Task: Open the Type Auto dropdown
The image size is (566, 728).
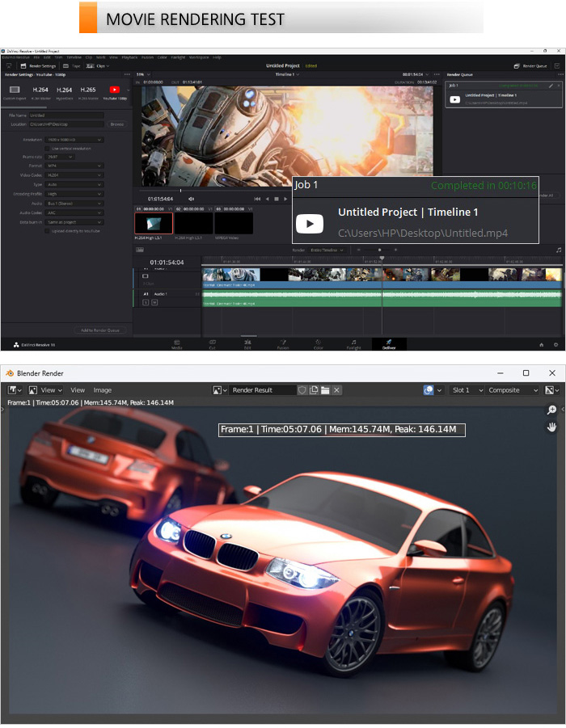Action: (x=74, y=184)
